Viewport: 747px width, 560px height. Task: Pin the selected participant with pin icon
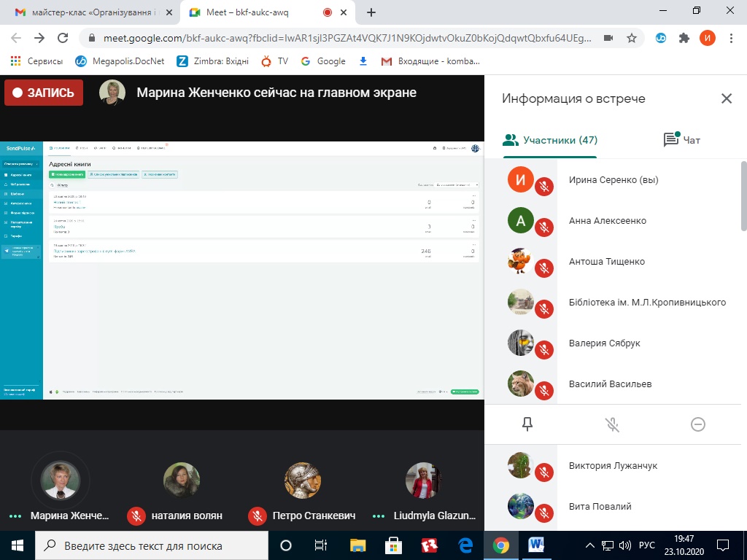click(x=527, y=424)
